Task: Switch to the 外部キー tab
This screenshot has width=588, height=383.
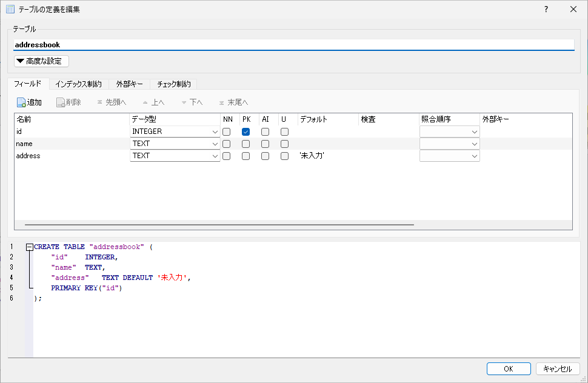Action: click(x=130, y=84)
